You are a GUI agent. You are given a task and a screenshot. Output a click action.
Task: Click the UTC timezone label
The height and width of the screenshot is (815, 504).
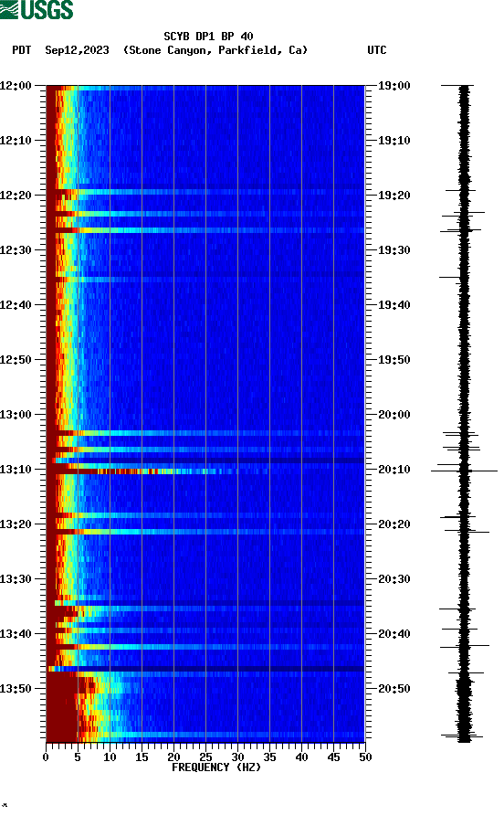(377, 50)
